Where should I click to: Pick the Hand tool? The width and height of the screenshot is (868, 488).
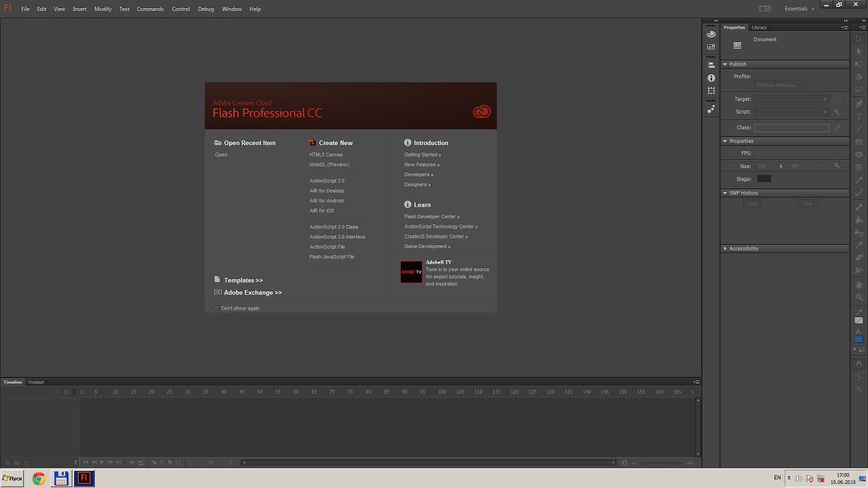point(859,285)
